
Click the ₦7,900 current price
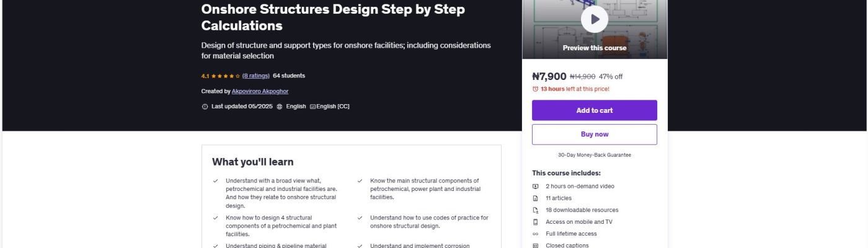(x=549, y=76)
